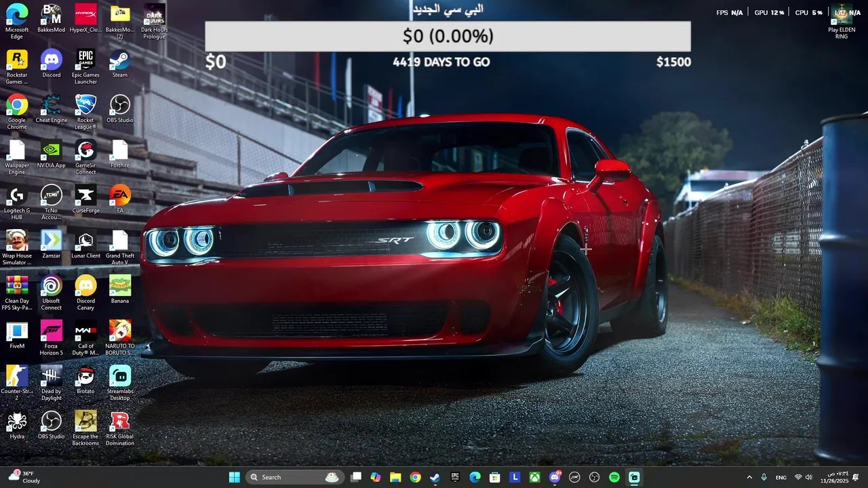Launch CurseForge from the desktop
This screenshot has height=488, width=868.
tap(85, 199)
